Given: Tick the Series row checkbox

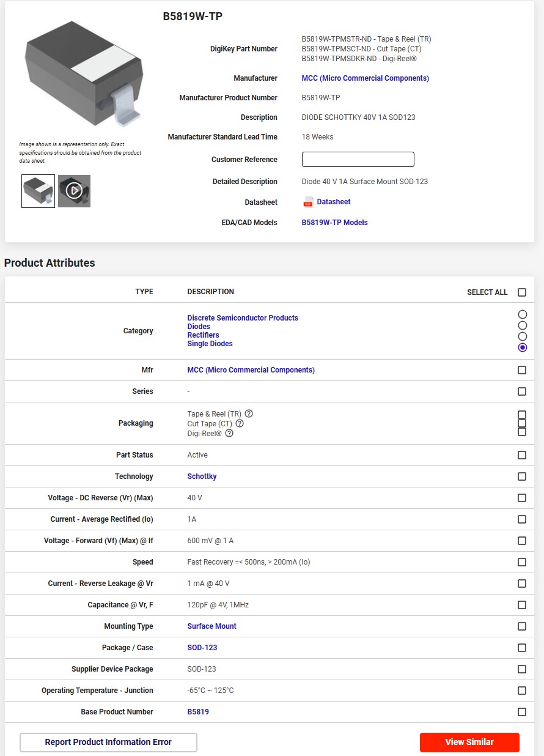Looking at the screenshot, I should coord(522,391).
